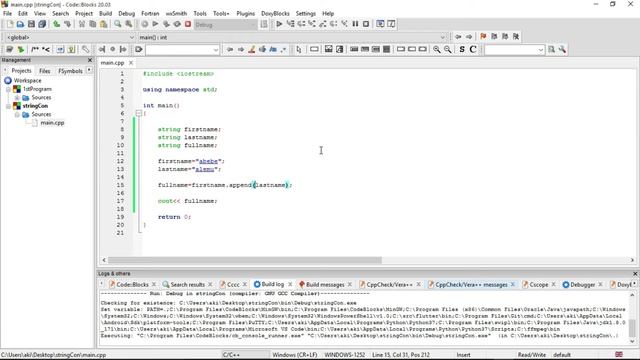Click the Copy icon

tap(93, 24)
